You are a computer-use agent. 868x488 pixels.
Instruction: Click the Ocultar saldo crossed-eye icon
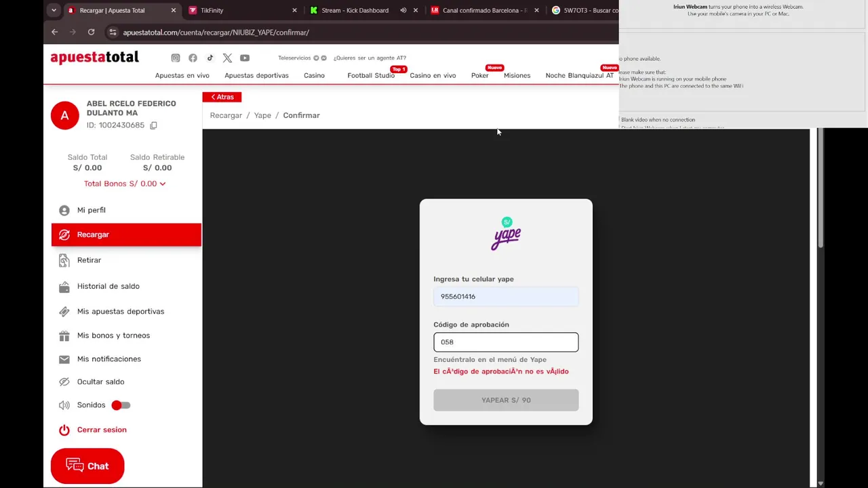tap(64, 382)
